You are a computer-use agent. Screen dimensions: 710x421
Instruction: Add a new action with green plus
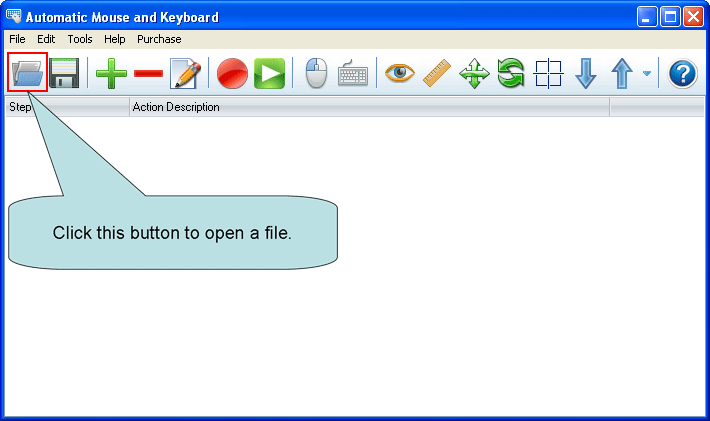tap(111, 73)
